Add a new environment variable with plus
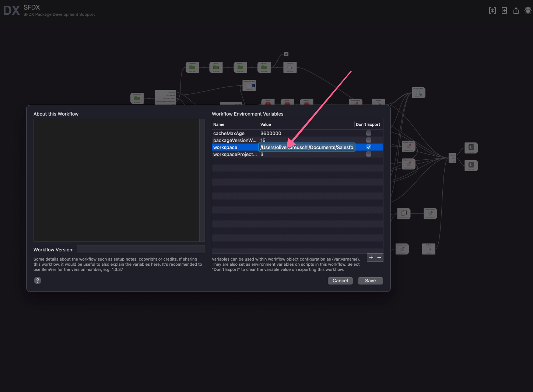The width and height of the screenshot is (533, 392). (x=371, y=258)
